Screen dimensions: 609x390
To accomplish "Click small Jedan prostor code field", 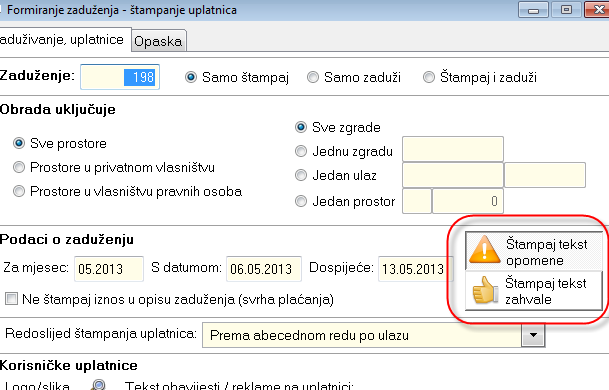I will click(417, 201).
